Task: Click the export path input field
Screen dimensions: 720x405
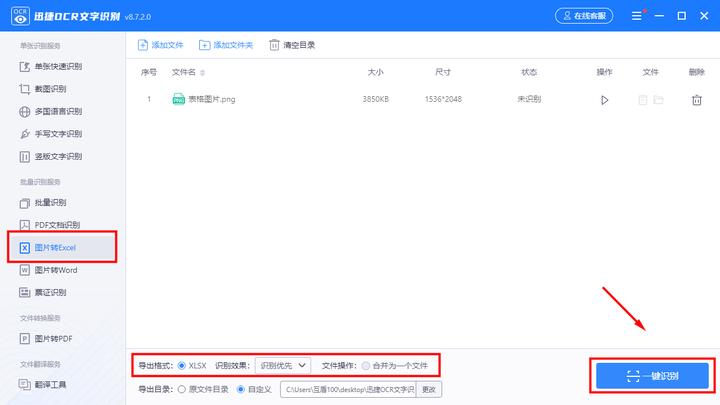Action: coord(348,389)
